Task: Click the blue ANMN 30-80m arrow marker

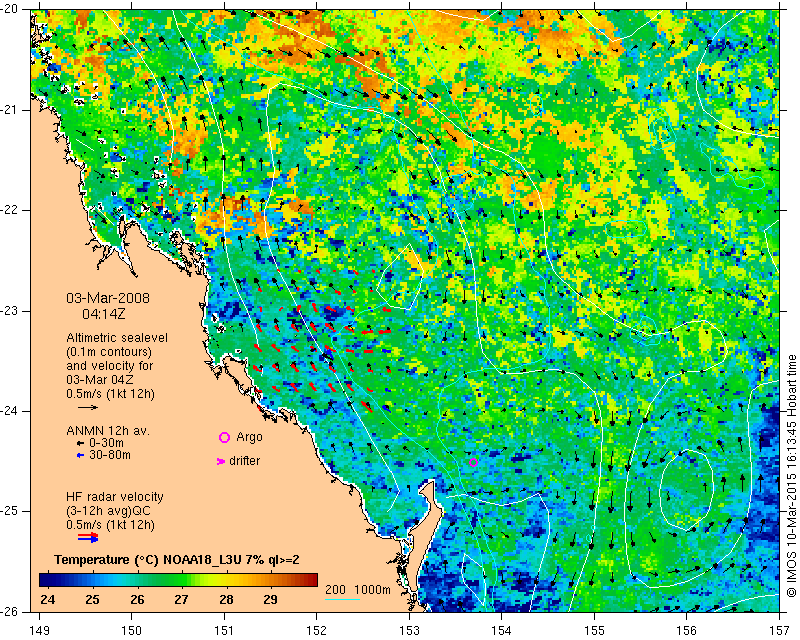Action: click(80, 455)
